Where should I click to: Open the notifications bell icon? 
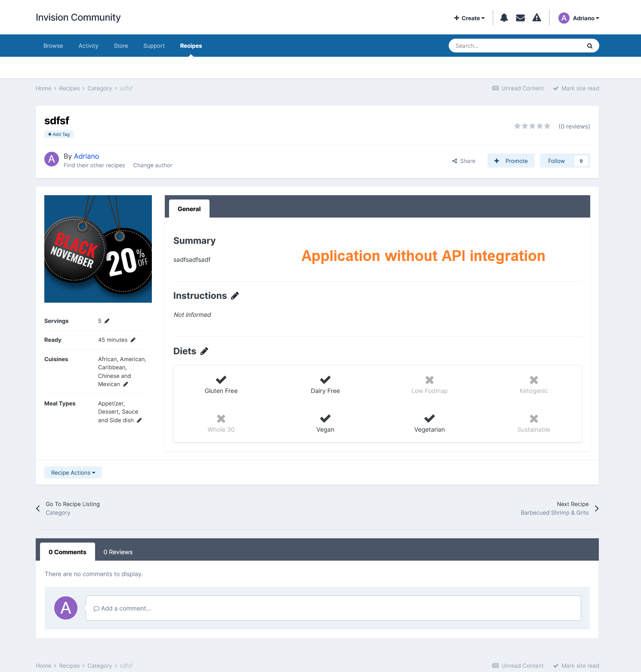504,18
